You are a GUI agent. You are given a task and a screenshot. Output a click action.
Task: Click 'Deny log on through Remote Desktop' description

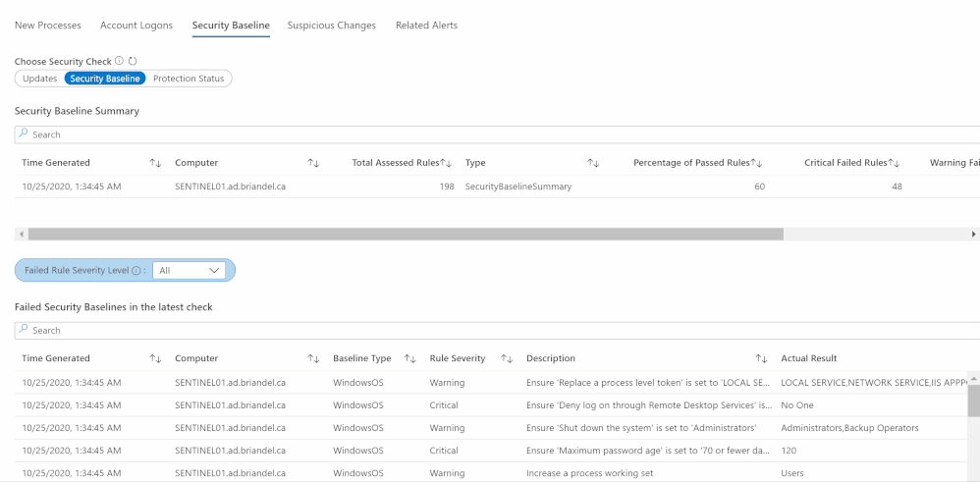click(649, 405)
